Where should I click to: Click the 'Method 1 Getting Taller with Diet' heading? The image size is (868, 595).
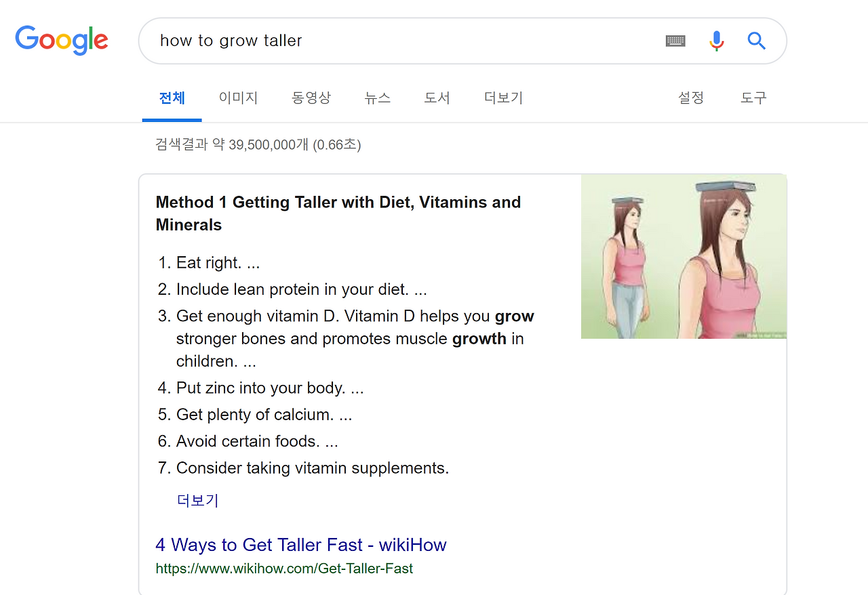point(338,213)
